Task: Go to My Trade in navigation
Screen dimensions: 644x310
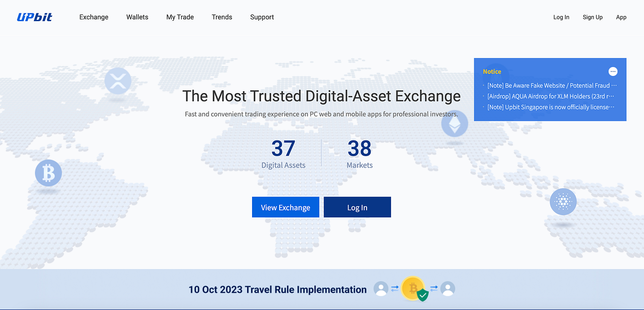Action: (x=180, y=17)
